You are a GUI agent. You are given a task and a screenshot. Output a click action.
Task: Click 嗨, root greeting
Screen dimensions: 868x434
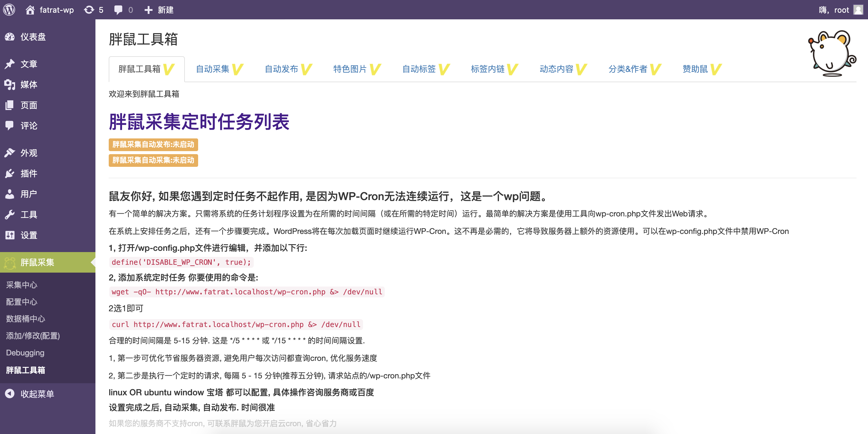834,10
